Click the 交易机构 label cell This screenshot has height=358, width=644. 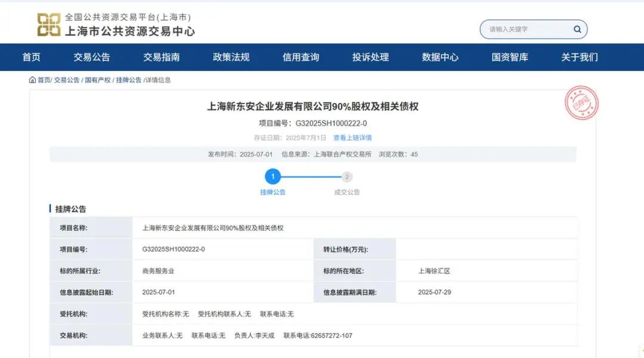(x=91, y=335)
